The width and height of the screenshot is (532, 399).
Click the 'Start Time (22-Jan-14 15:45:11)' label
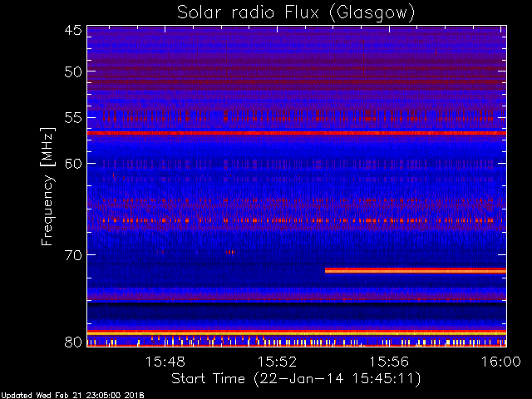pyautogui.click(x=296, y=379)
